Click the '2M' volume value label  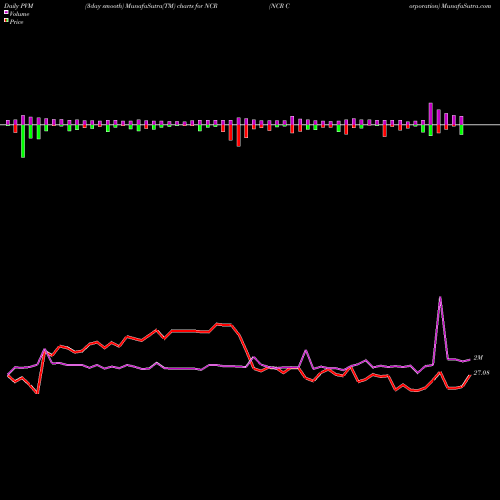478,358
